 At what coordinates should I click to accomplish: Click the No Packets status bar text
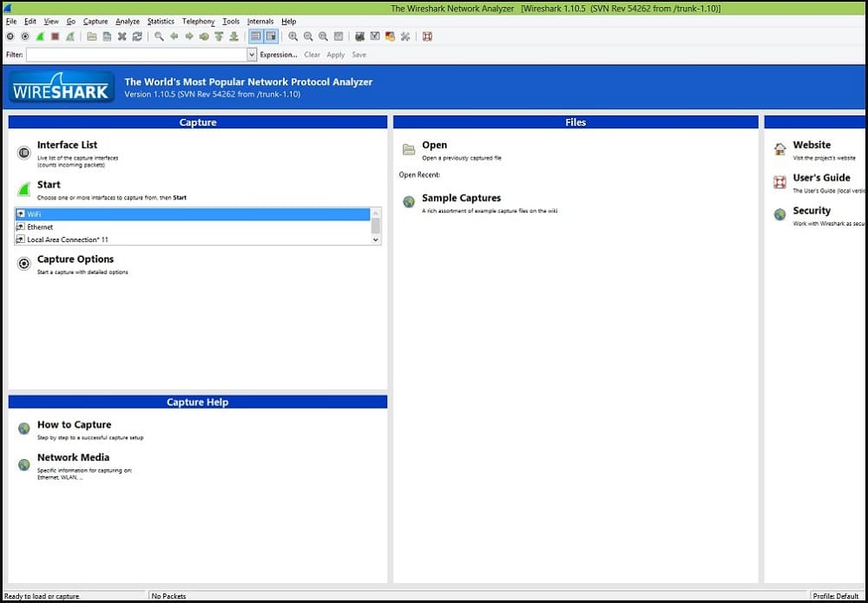tap(169, 596)
